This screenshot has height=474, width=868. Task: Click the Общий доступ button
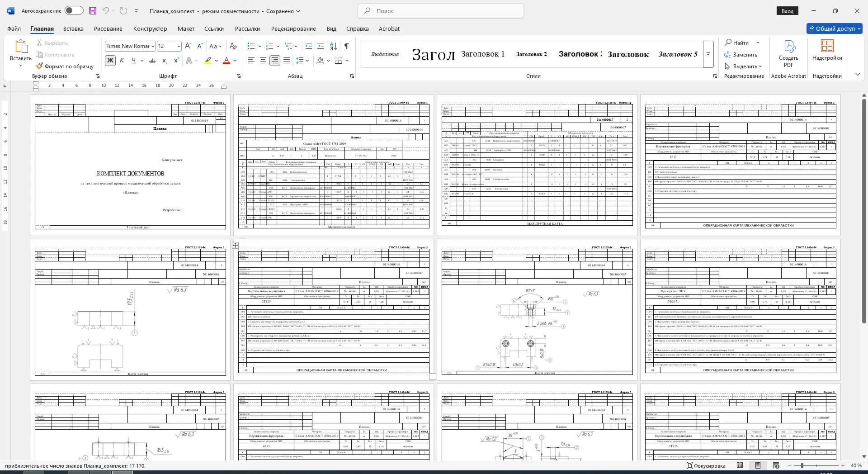[x=835, y=28]
